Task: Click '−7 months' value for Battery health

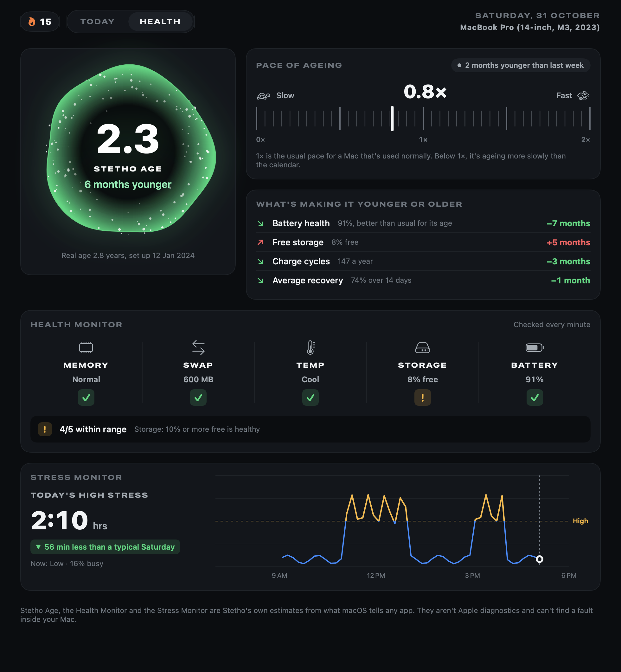Action: (x=568, y=223)
